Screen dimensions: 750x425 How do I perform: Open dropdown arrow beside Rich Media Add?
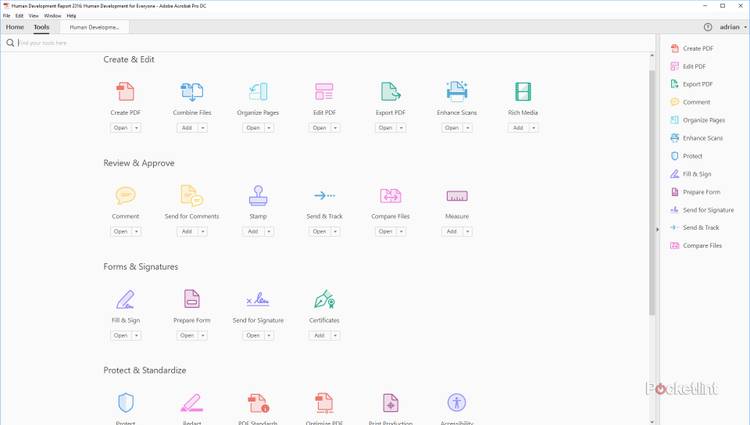[534, 128]
